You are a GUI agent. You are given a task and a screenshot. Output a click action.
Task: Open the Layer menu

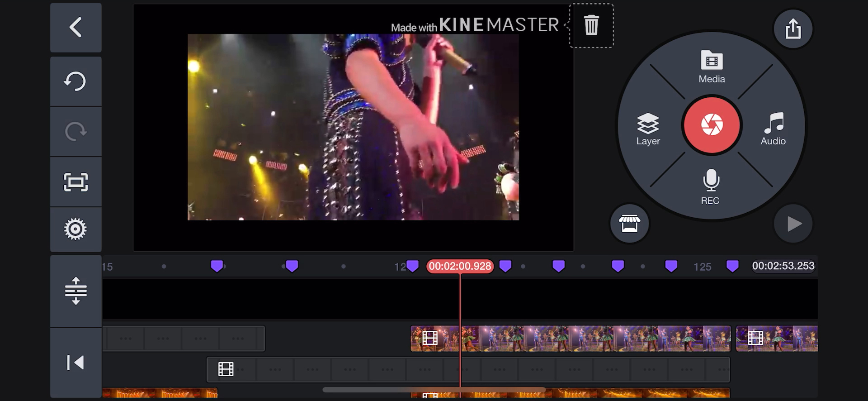pos(648,129)
